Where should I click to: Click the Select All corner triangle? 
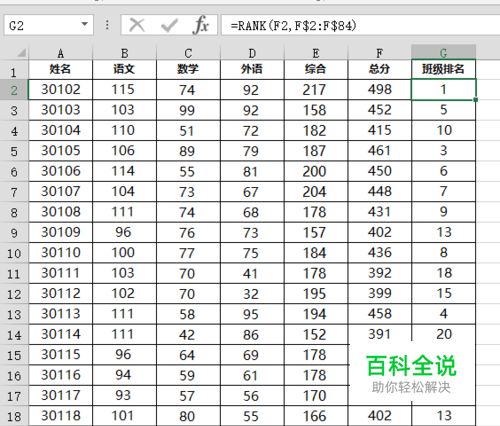pyautogui.click(x=21, y=53)
